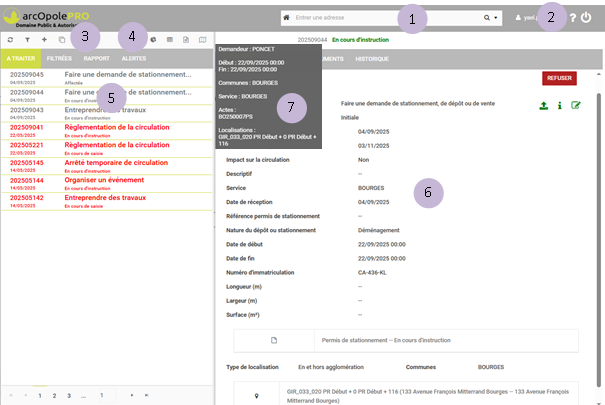
Task: Open the filter funnel tool
Action: [27, 38]
